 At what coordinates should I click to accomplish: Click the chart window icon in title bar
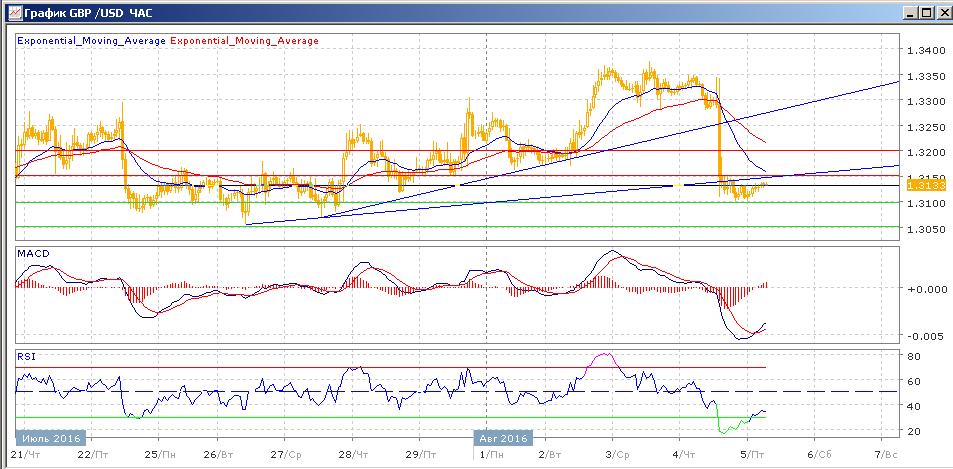[x=11, y=12]
